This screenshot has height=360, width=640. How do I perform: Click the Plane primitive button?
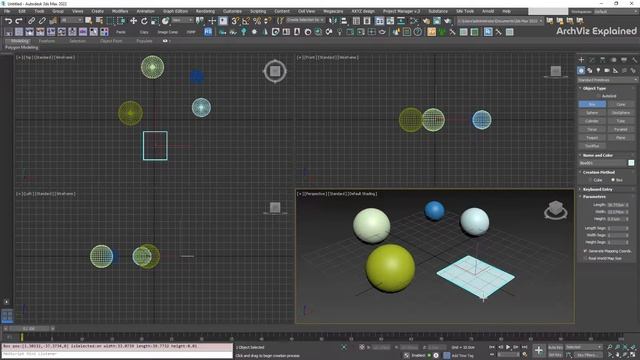621,138
